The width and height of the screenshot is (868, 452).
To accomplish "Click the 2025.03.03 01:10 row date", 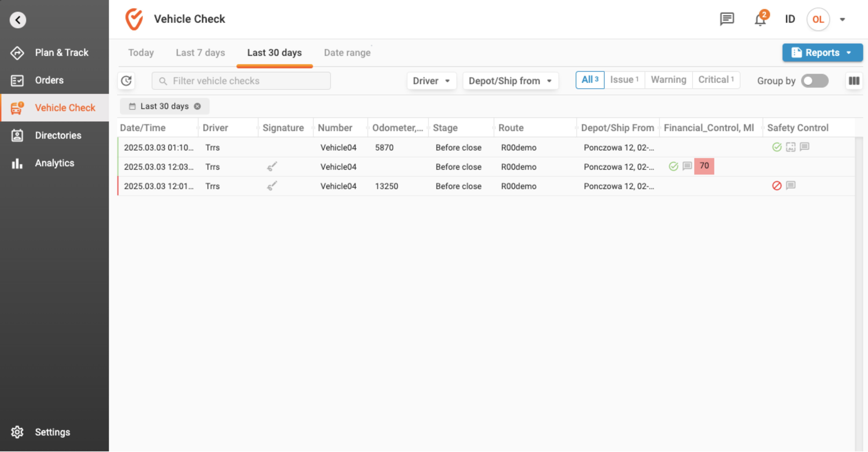I will [x=159, y=148].
